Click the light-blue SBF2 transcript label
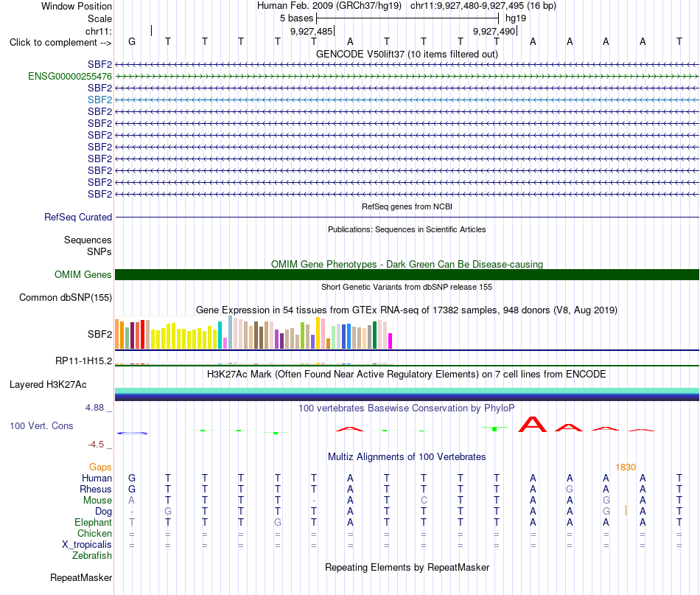Screen dimensions: 700x595 pyautogui.click(x=99, y=100)
